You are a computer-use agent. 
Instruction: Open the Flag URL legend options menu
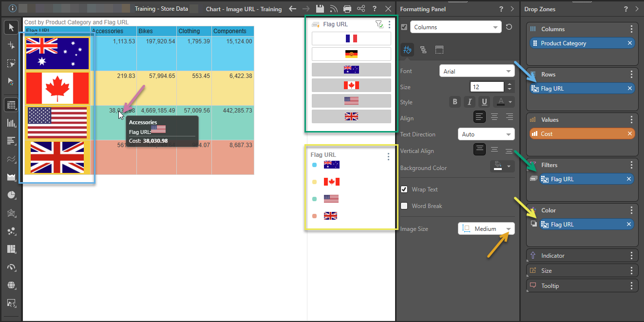[x=388, y=156]
